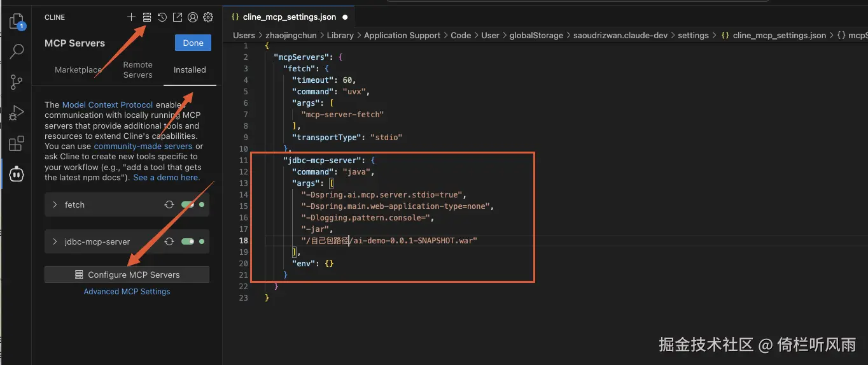The image size is (868, 365).
Task: Click line number 11 in gutter
Action: click(x=244, y=160)
